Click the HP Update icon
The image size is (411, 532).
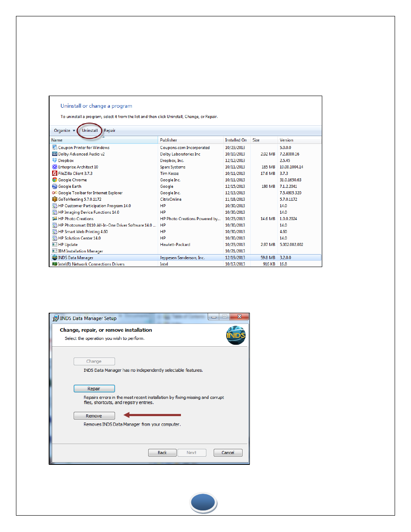[55, 244]
